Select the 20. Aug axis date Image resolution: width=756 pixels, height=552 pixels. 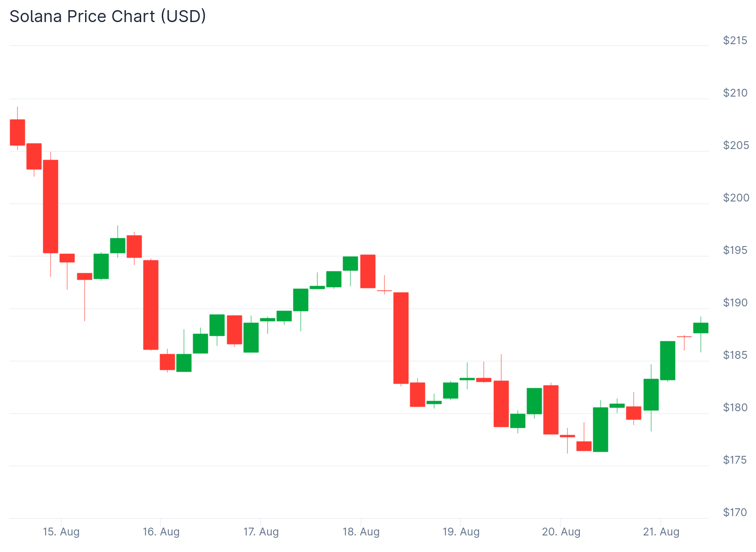561,532
